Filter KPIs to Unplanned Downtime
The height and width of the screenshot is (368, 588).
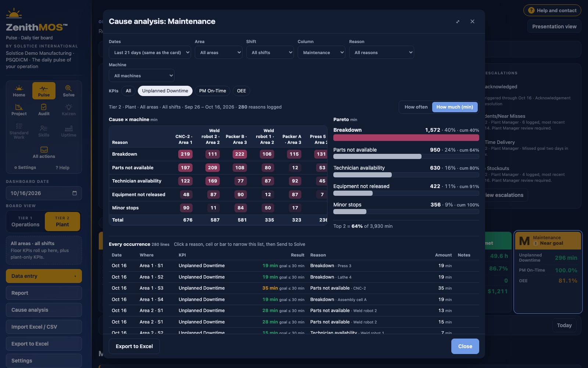(165, 91)
